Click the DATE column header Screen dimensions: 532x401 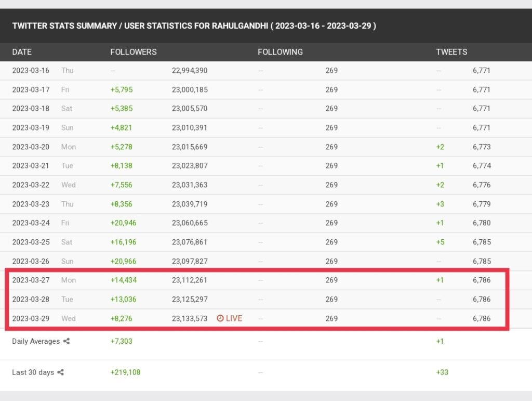pyautogui.click(x=22, y=52)
